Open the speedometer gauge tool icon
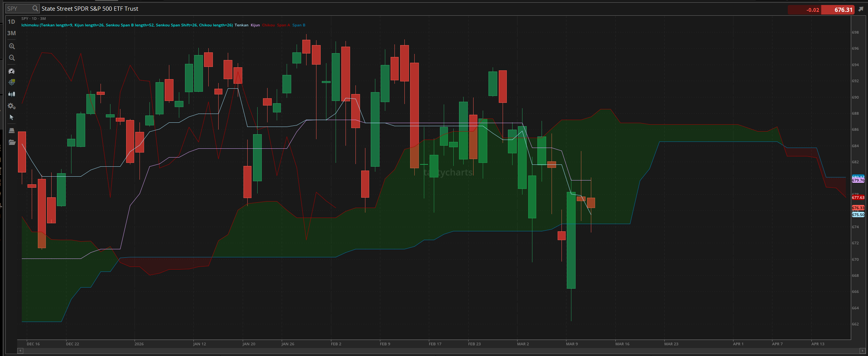Viewport: 868px width, 356px height. pos(11,71)
